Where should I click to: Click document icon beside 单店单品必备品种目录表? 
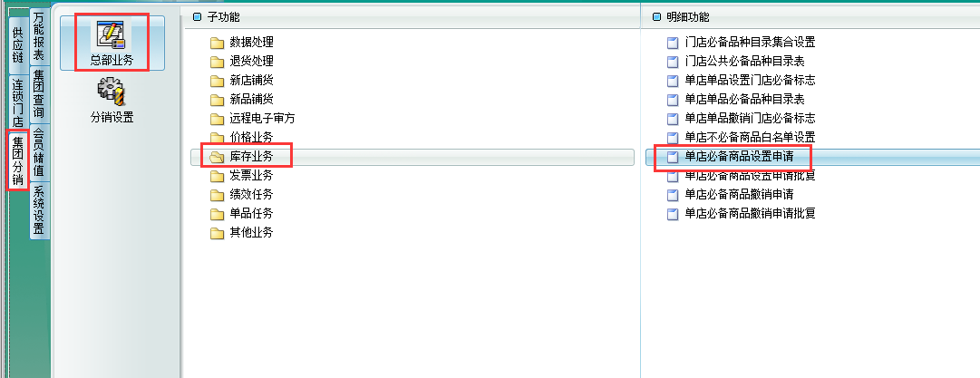[x=673, y=100]
